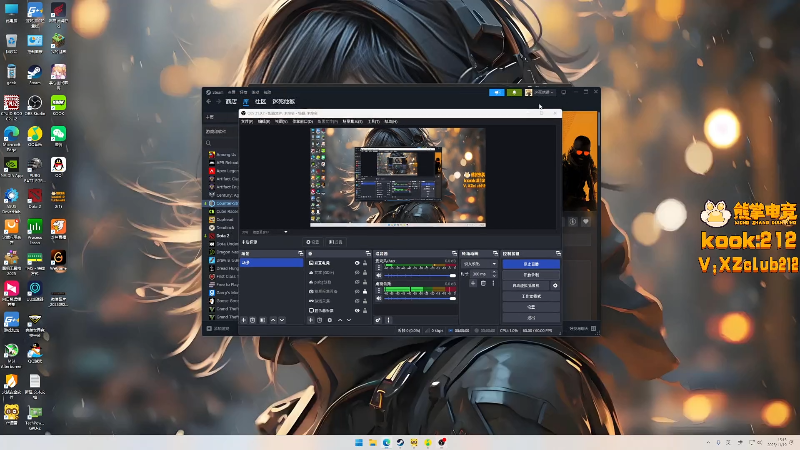Remove selected source with trash icon
Screen dimensions: 800x450
coord(320,320)
